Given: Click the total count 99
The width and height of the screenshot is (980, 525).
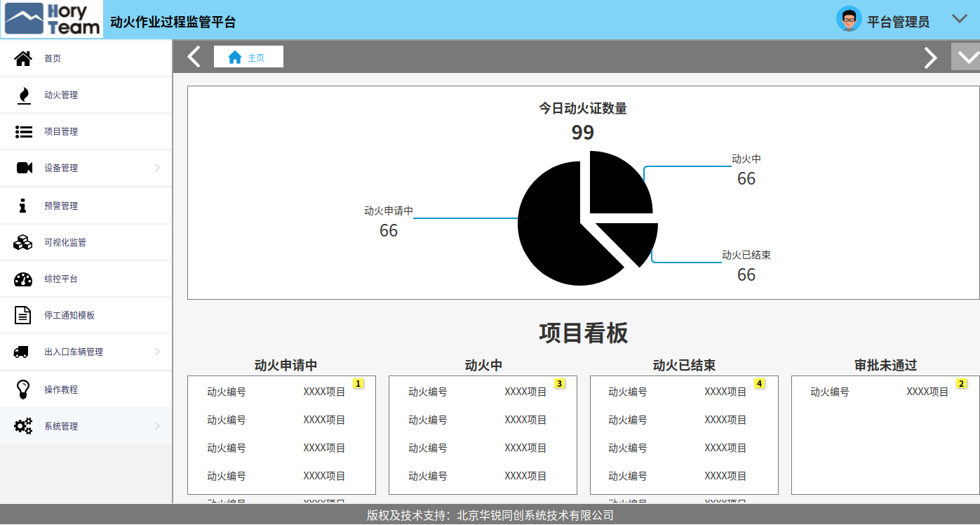Looking at the screenshot, I should 583,133.
